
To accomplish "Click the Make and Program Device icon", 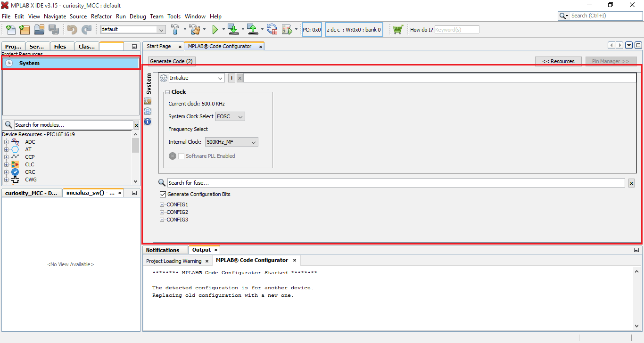I will coord(233,29).
